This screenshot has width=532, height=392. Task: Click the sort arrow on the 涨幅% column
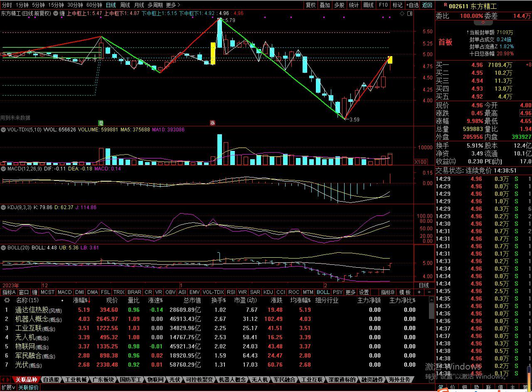click(89, 300)
